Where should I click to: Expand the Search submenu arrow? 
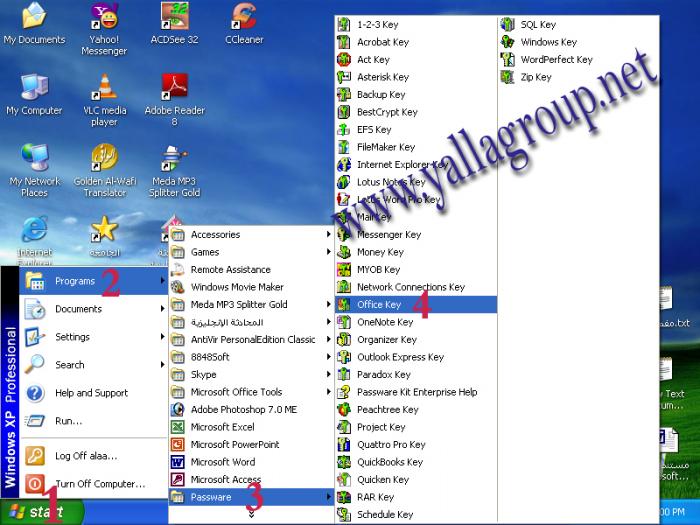(162, 365)
